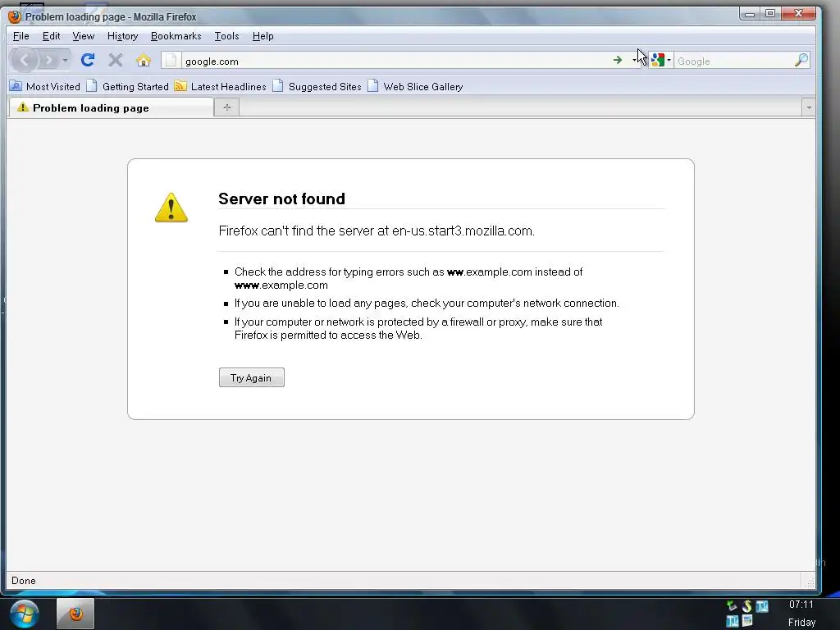The height and width of the screenshot is (630, 840).
Task: Click the green arrow system tray icon
Action: coord(732,606)
